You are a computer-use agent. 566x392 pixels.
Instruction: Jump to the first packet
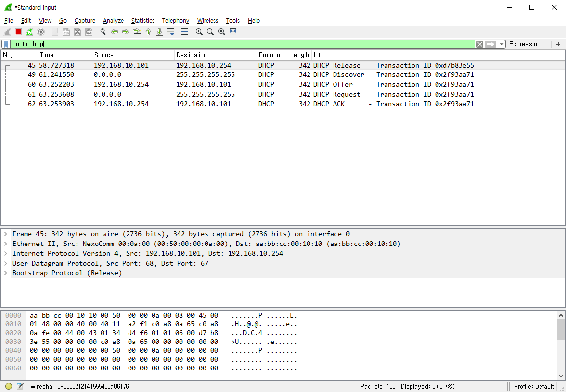(x=148, y=32)
